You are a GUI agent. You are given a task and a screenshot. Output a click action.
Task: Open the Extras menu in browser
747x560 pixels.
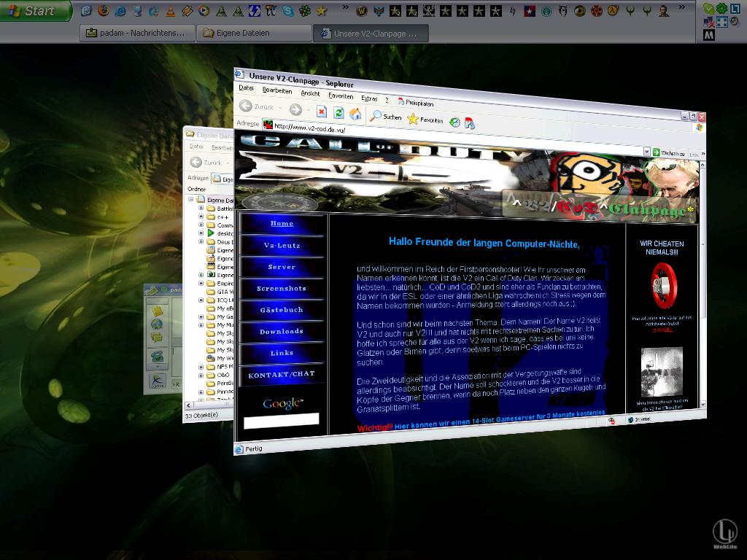click(x=368, y=98)
